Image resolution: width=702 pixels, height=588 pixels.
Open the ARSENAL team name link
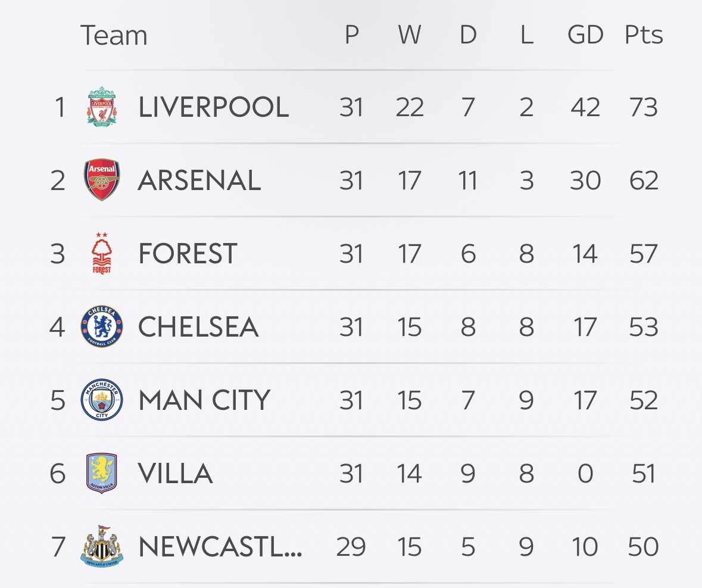pyautogui.click(x=199, y=181)
